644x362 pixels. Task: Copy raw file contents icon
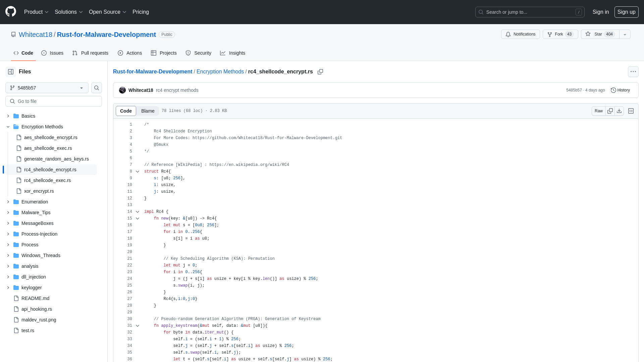pyautogui.click(x=610, y=111)
